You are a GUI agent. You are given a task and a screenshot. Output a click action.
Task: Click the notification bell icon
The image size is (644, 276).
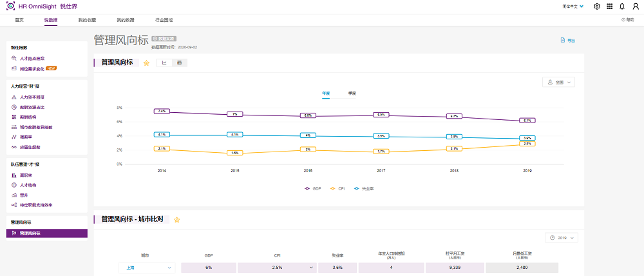(x=621, y=6)
